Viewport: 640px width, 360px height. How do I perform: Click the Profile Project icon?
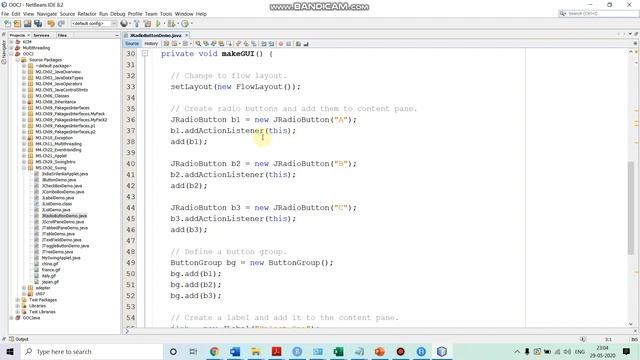[x=184, y=24]
